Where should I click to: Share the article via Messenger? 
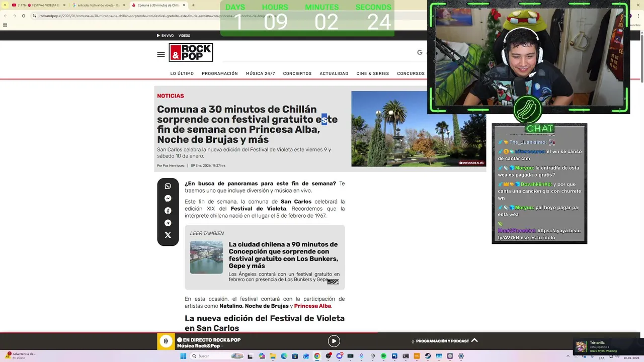[x=168, y=199]
